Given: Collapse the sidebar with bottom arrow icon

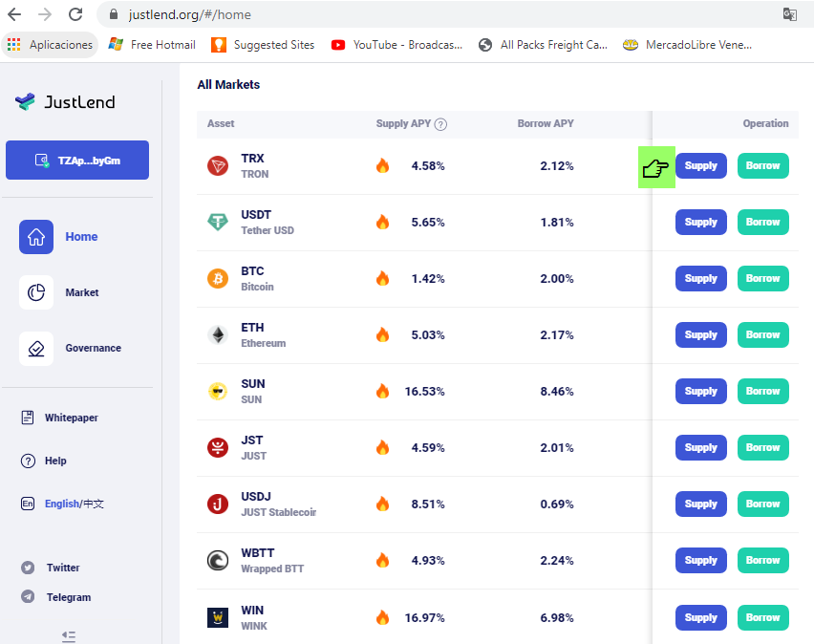Looking at the screenshot, I should click(x=69, y=636).
